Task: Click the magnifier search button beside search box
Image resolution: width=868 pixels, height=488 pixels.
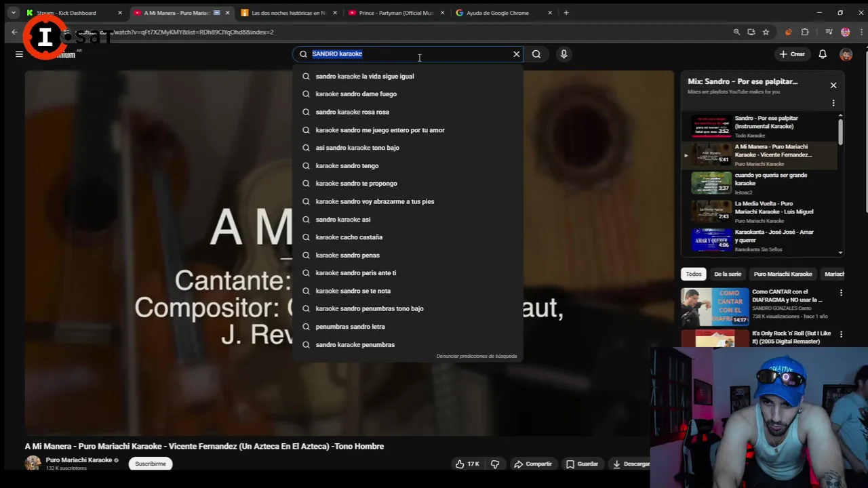Action: tap(536, 54)
